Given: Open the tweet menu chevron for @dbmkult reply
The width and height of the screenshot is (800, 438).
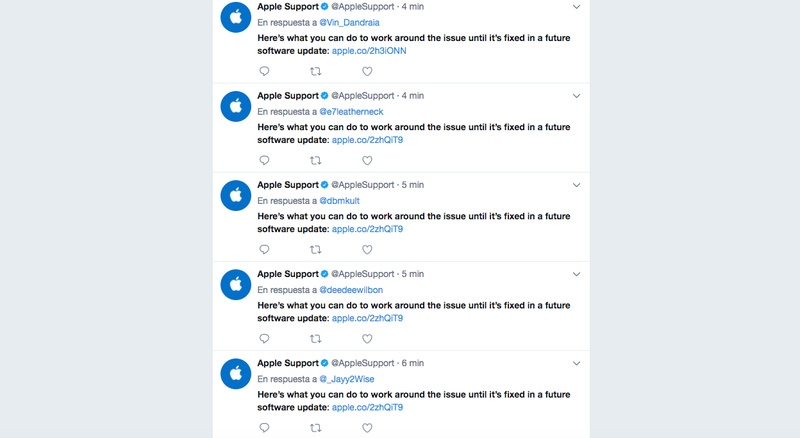Looking at the screenshot, I should point(577,185).
